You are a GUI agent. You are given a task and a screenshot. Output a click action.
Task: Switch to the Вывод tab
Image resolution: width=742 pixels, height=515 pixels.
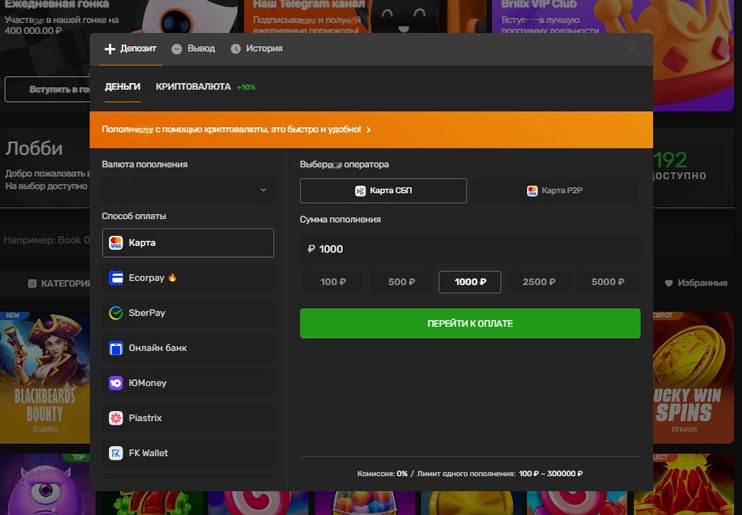click(193, 48)
